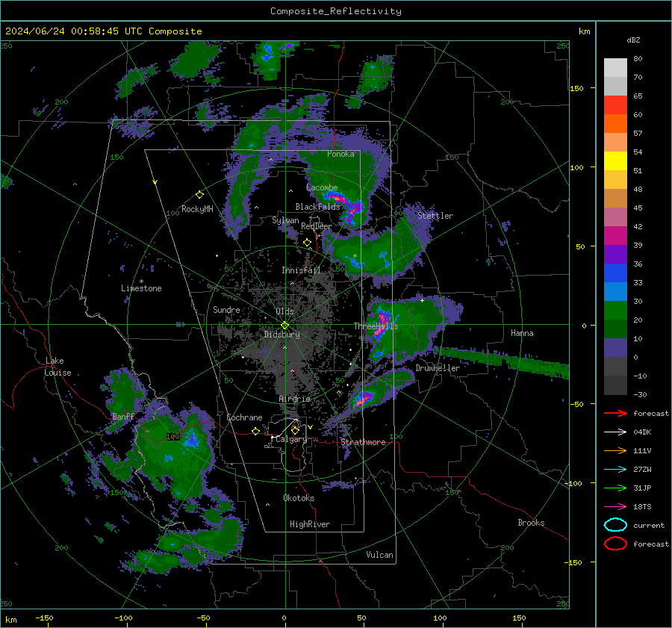672x628 pixels.
Task: Click the Vulcan city label
Action: (x=379, y=555)
